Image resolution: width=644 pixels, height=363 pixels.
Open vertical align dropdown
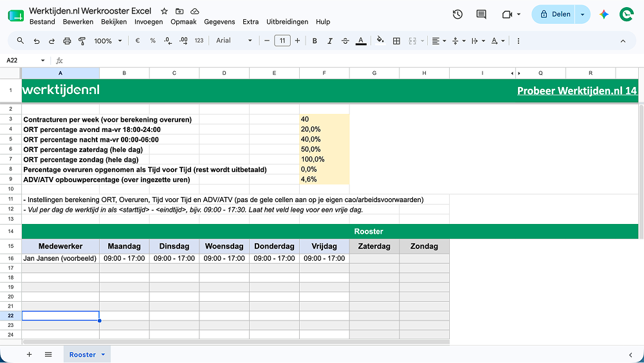(458, 41)
